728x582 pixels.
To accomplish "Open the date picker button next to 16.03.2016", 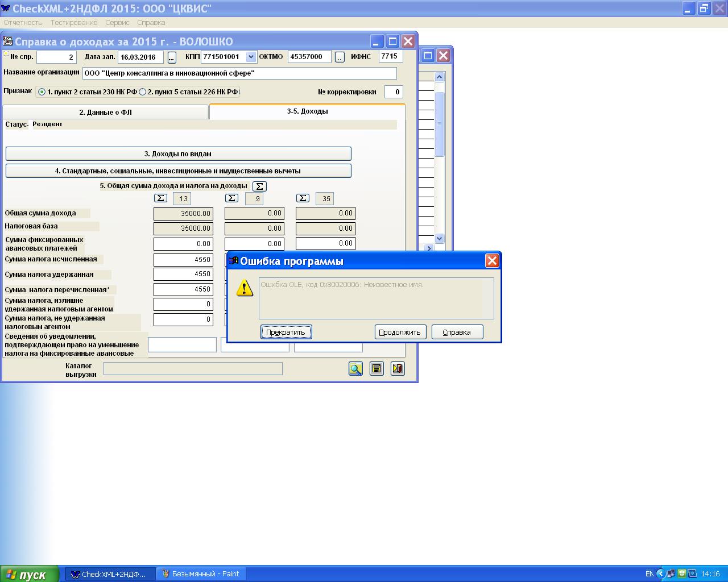I will [172, 57].
